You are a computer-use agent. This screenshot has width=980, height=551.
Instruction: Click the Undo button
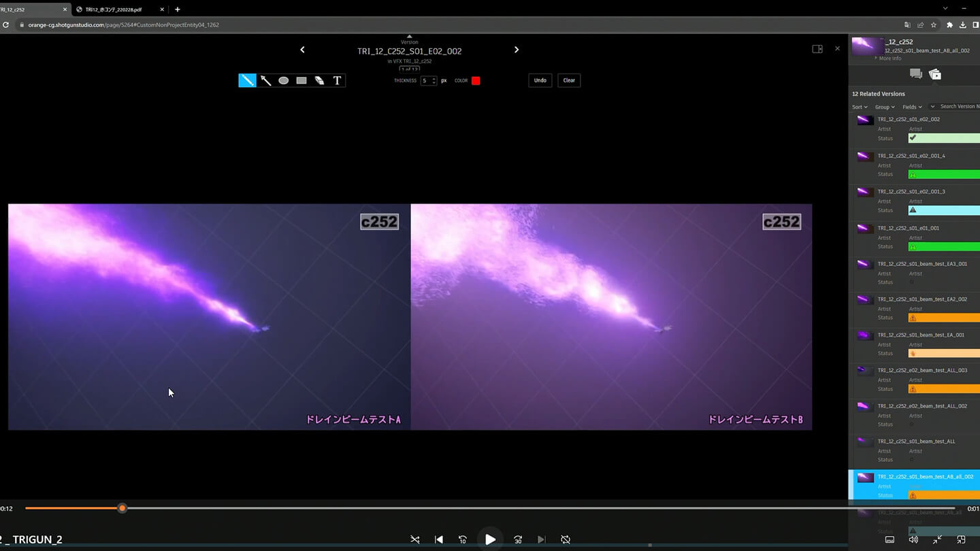540,80
